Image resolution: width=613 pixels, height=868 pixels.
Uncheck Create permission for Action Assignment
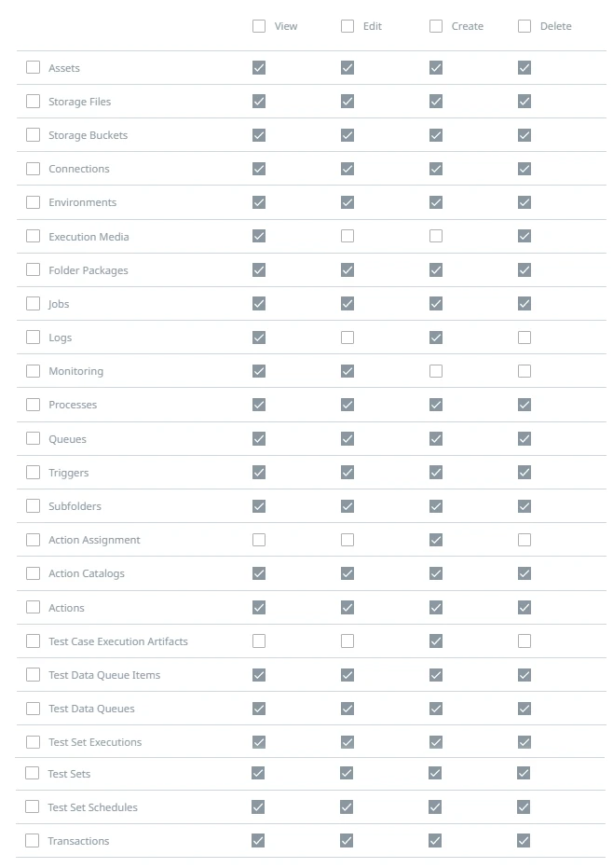click(x=436, y=539)
